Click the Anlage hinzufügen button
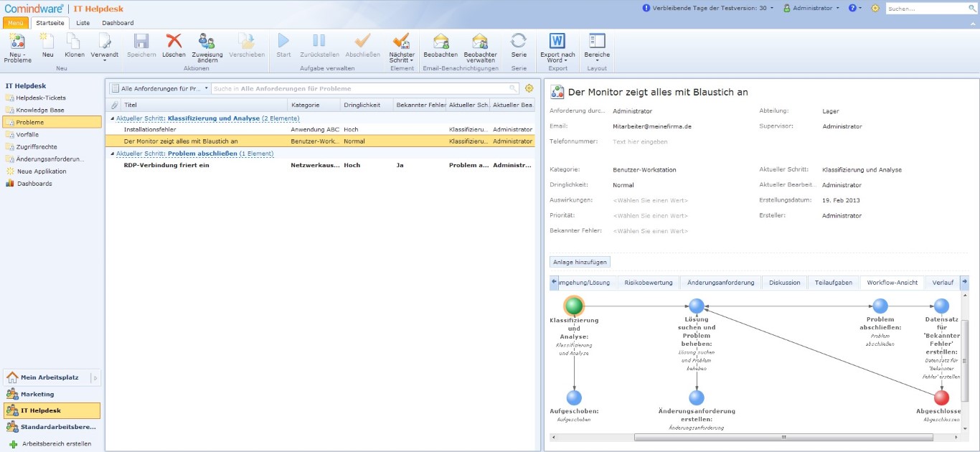Image resolution: width=980 pixels, height=452 pixels. (x=580, y=262)
